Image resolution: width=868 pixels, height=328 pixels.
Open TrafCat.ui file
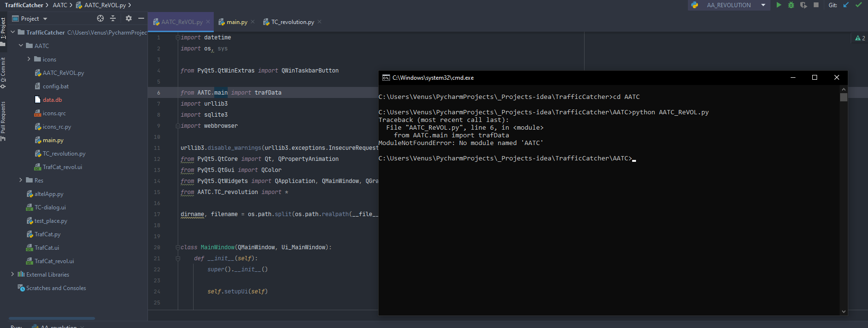pos(47,247)
